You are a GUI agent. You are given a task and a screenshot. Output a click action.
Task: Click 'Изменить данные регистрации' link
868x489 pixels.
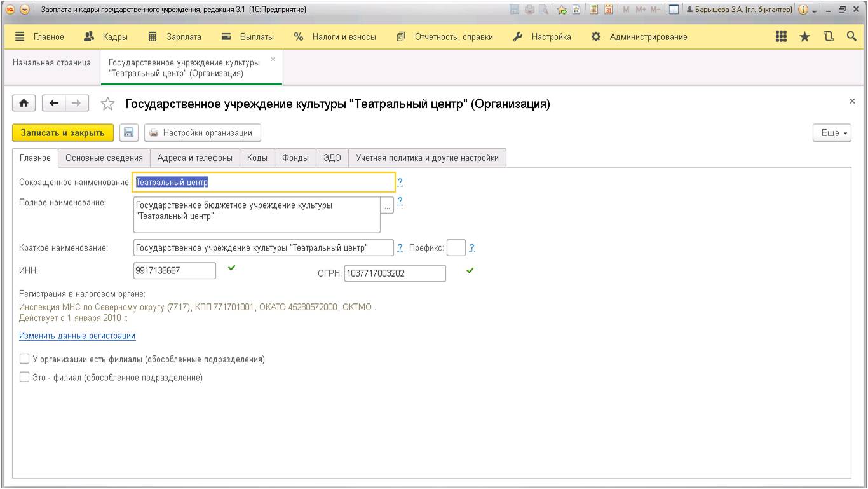(77, 336)
